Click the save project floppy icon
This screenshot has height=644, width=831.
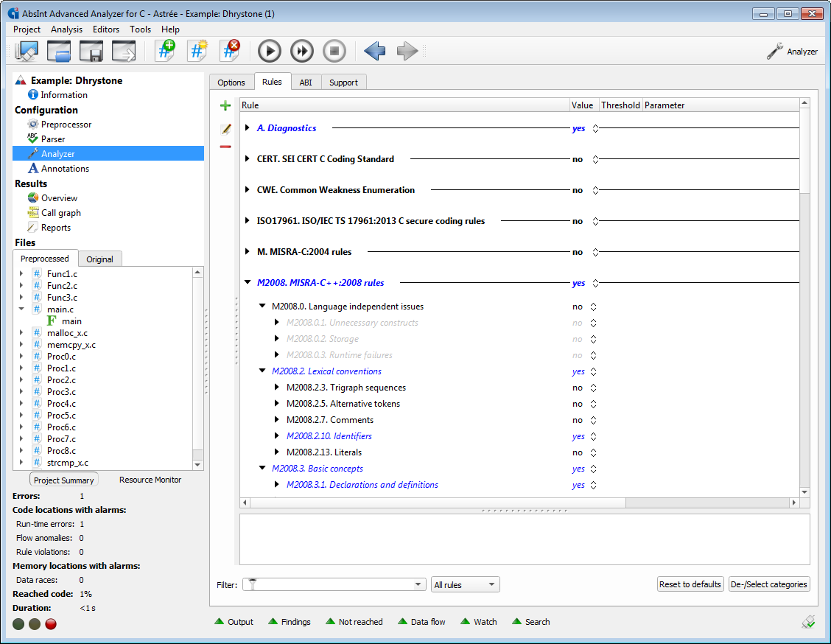(91, 52)
